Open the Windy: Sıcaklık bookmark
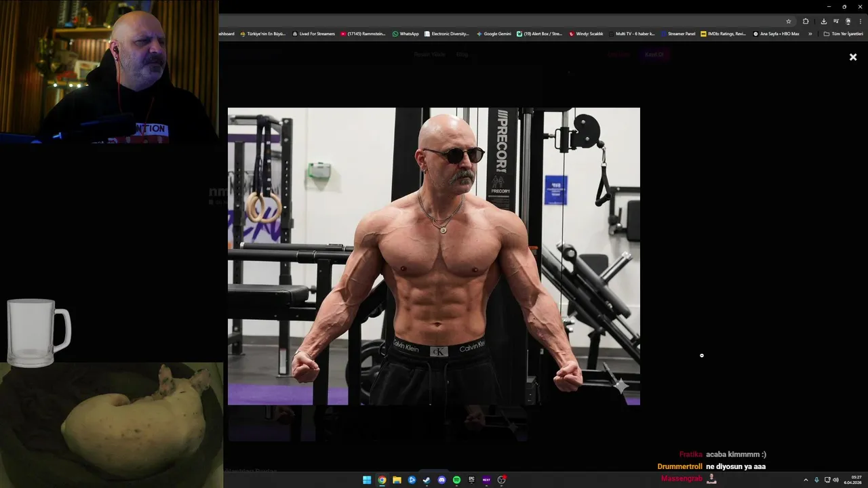 point(586,34)
